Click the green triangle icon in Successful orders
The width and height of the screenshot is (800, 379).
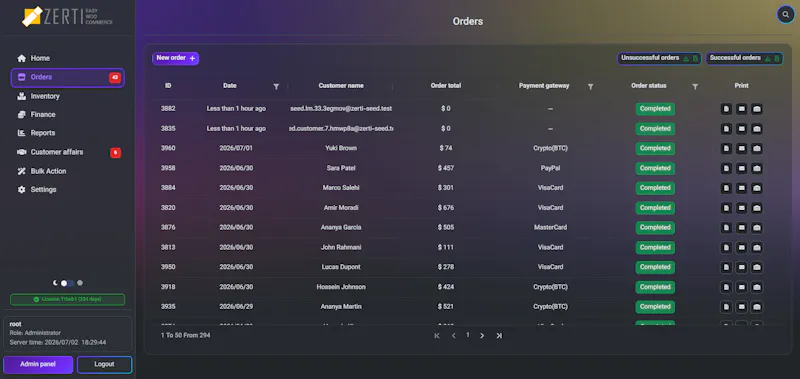pos(768,59)
